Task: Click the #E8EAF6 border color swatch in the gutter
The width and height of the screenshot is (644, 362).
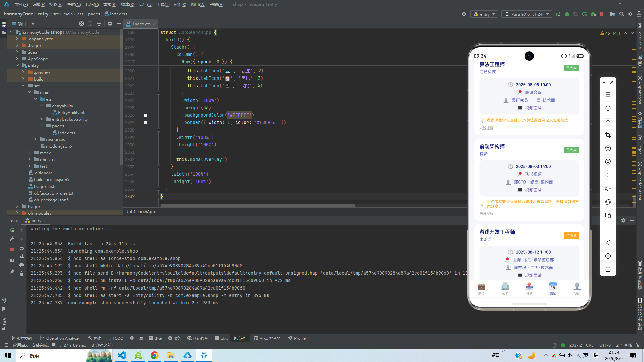Action: pos(145,122)
